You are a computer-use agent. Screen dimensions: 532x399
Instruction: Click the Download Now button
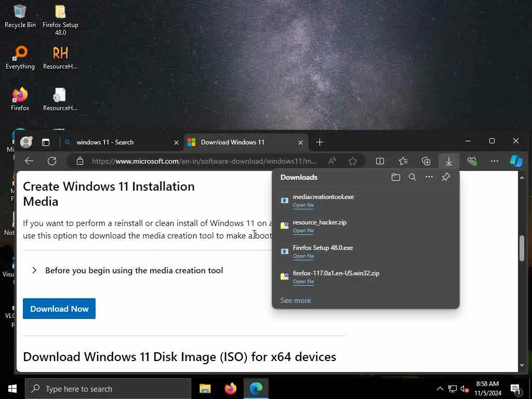point(59,309)
